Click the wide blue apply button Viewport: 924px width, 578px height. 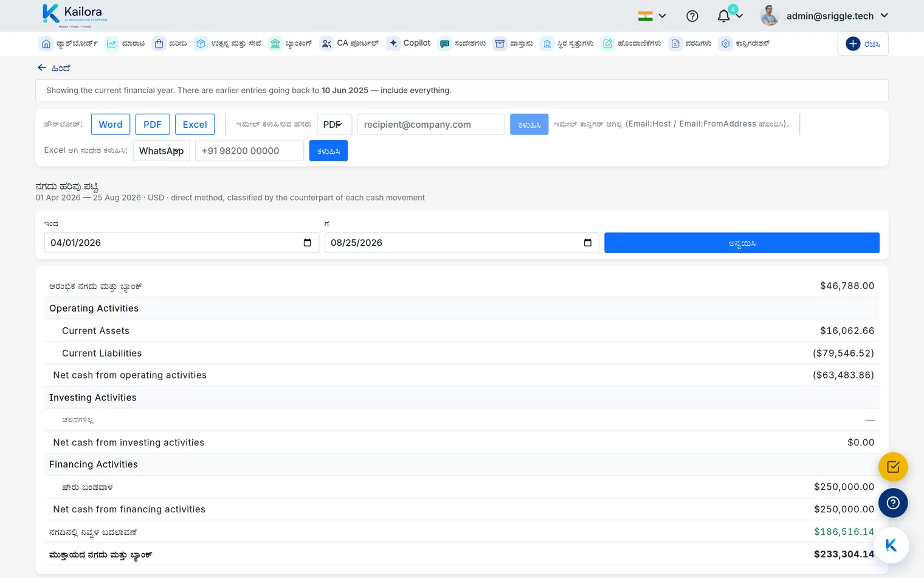(x=742, y=243)
